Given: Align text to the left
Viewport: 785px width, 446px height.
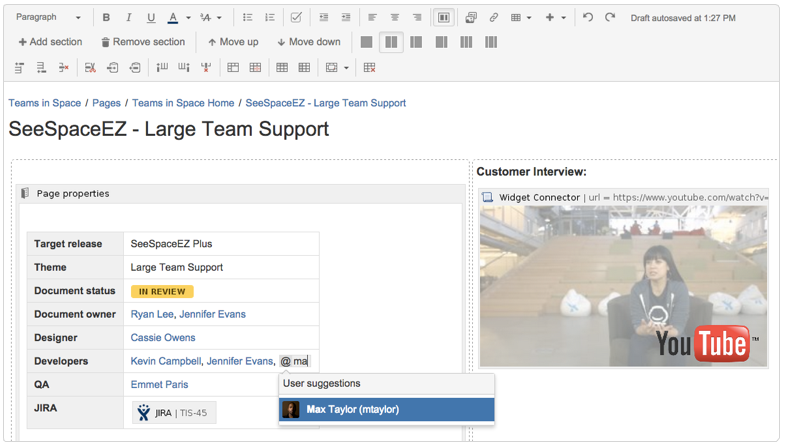Looking at the screenshot, I should 372,18.
